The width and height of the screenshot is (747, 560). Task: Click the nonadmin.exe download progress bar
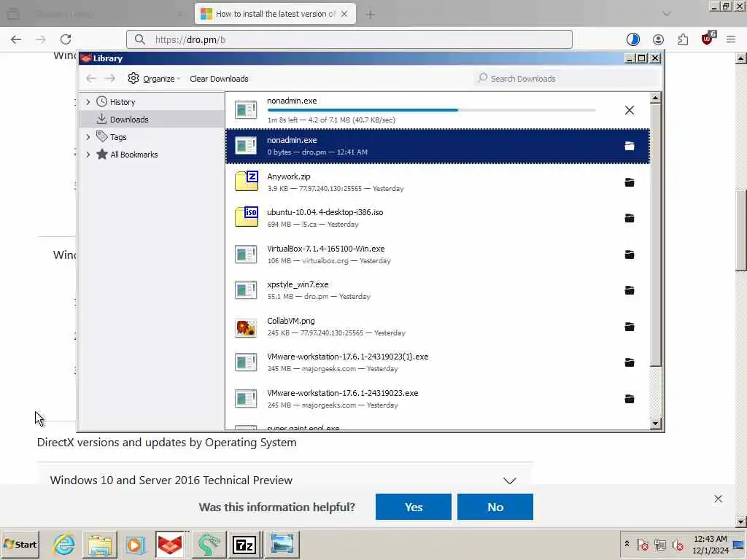(431, 110)
